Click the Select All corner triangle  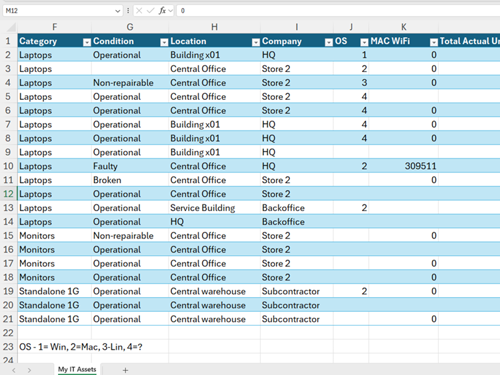point(11,27)
